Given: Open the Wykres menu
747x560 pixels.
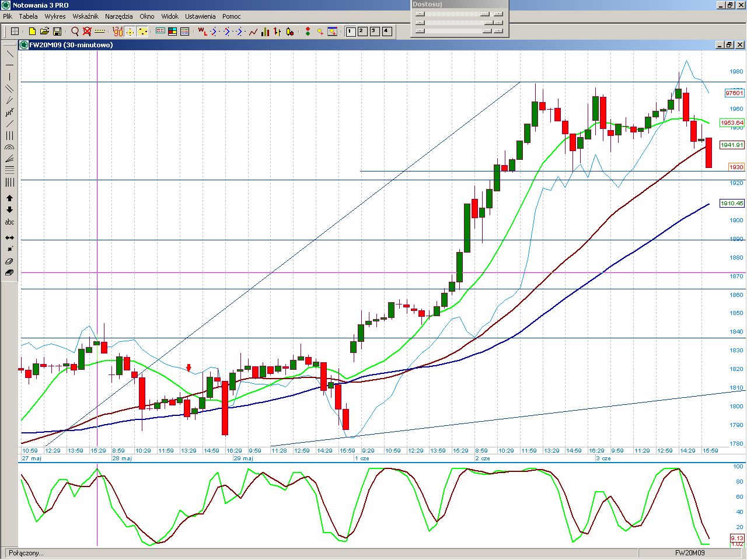Looking at the screenshot, I should (x=55, y=16).
